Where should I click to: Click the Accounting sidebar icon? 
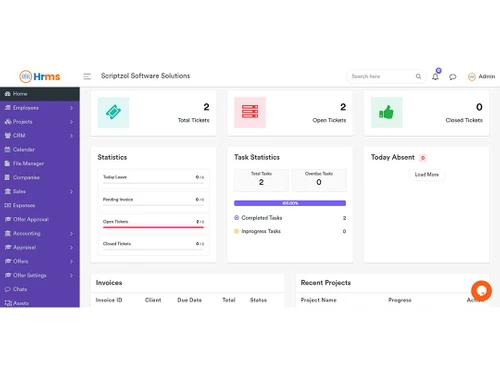[x=8, y=233]
